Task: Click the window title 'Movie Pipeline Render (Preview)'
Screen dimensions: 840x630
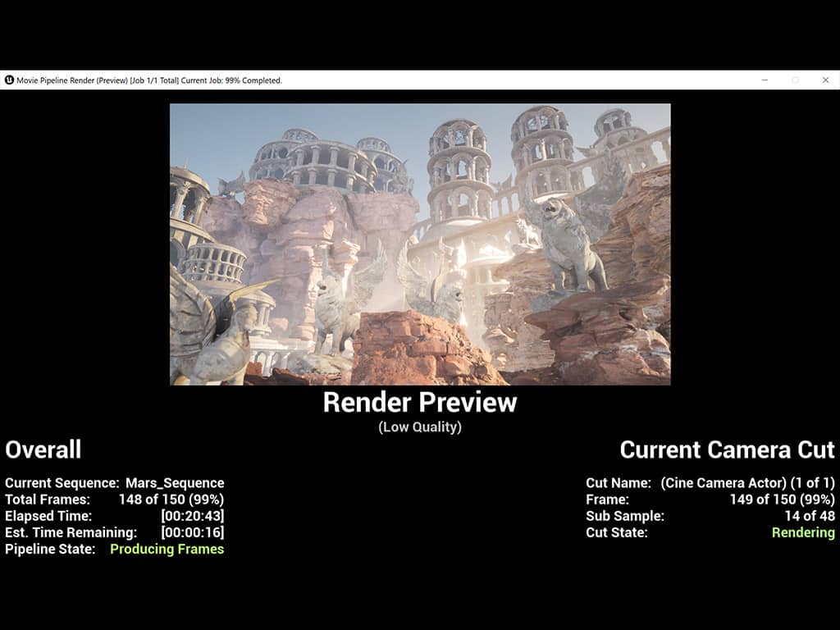Action: pyautogui.click(x=72, y=80)
